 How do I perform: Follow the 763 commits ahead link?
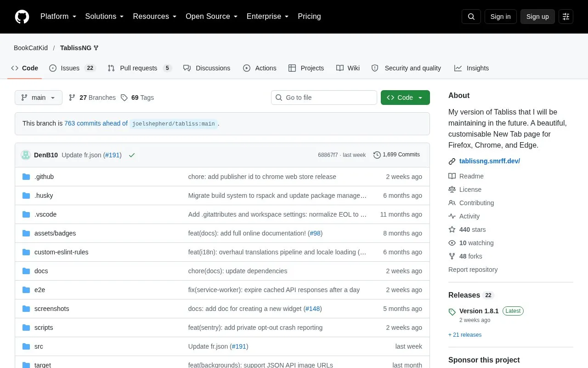point(96,123)
